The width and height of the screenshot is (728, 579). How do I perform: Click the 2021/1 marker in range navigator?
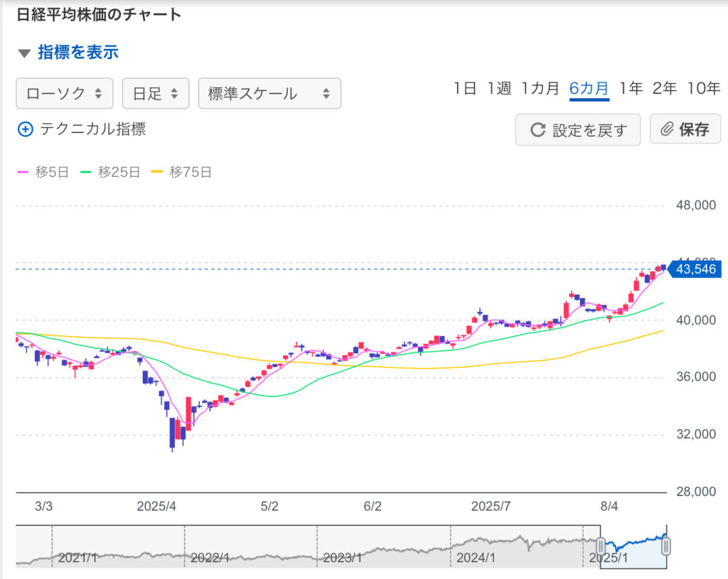77,557
